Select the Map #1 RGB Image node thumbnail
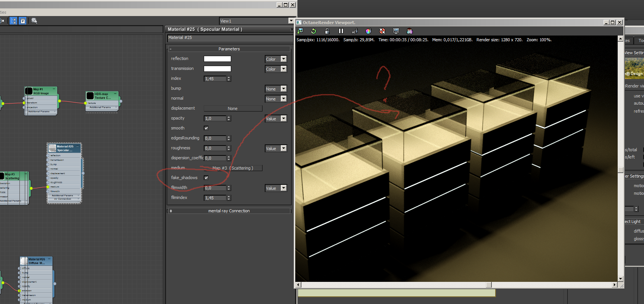This screenshot has height=304, width=644. [29, 91]
